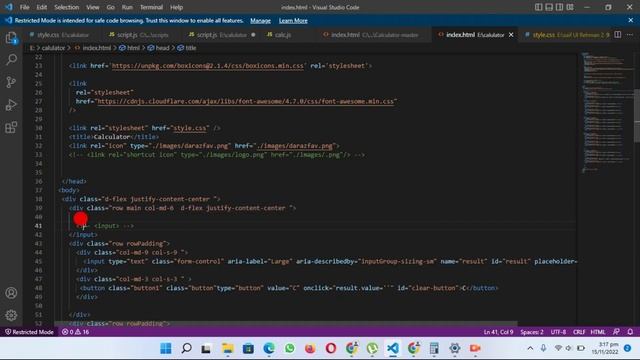
Task: Click the vertical editor scrollbar
Action: point(637,116)
